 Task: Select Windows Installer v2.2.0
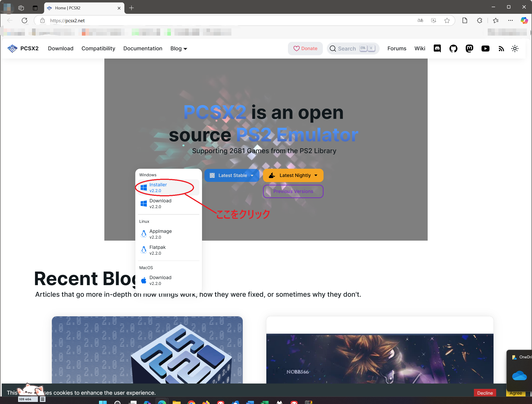tap(168, 187)
